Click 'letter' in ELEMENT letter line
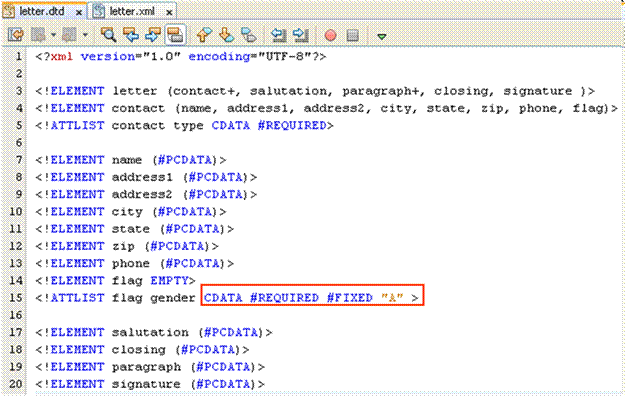This screenshot has width=625, height=396. pos(134,91)
